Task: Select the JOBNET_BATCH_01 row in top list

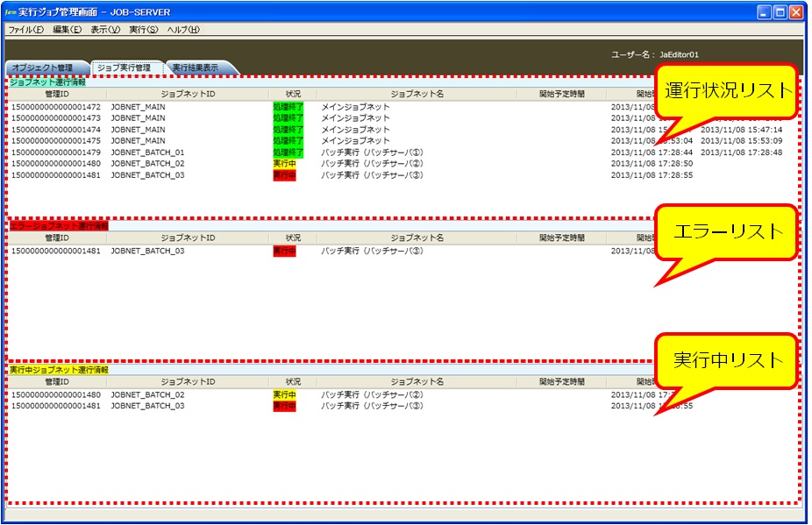Action: (147, 153)
